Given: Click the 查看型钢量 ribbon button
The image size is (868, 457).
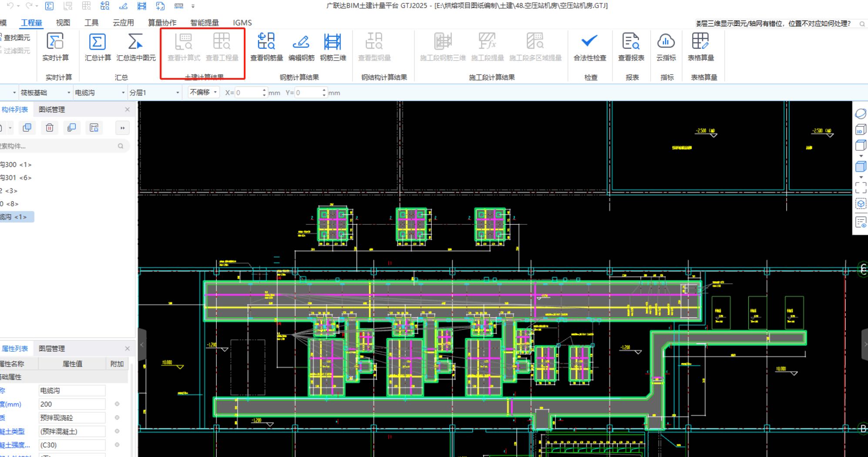Looking at the screenshot, I should (374, 47).
